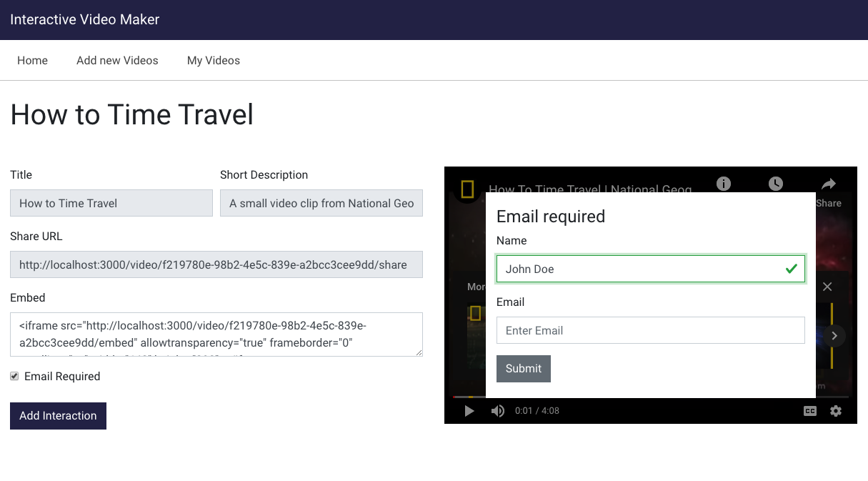Open My Videos page
The image size is (868, 481).
214,61
